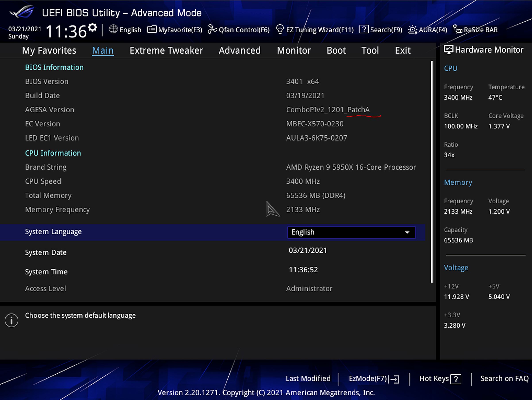Screen dimensions: 532x400
Task: Click Hot Keys question mark icon
Action: [x=456, y=379]
